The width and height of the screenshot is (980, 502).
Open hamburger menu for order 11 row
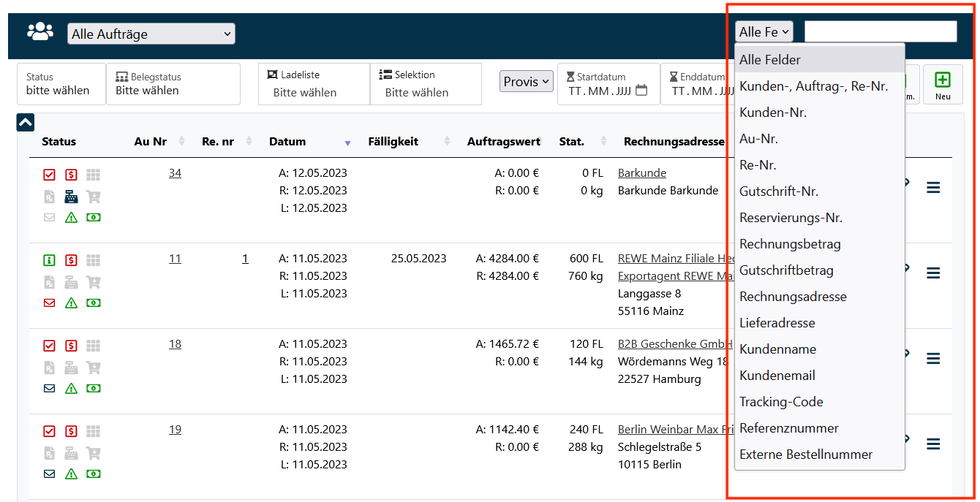point(932,273)
